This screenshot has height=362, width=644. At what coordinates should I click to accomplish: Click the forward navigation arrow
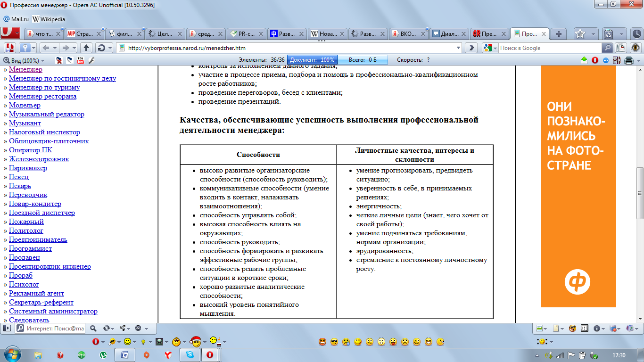(x=66, y=48)
